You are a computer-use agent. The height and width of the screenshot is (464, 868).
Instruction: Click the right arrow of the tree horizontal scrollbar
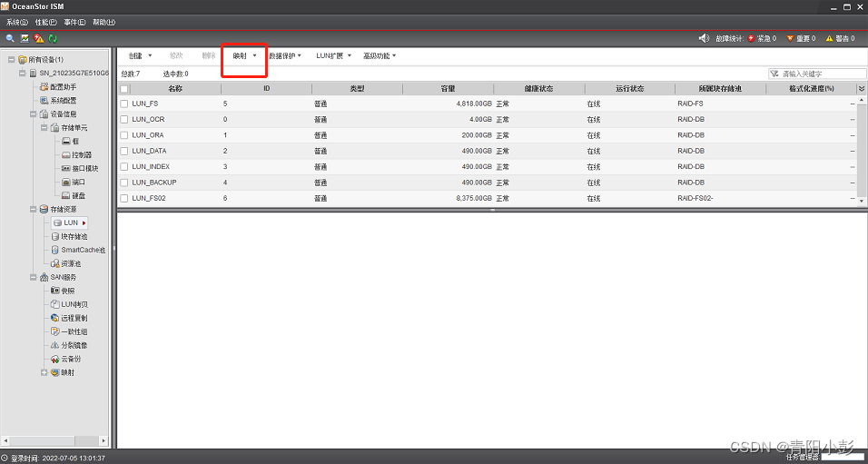click(104, 440)
